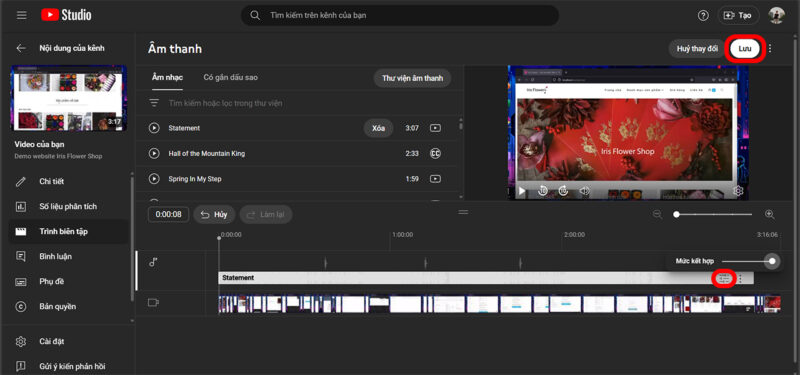Click the 2:00:00 mark on timeline ruler
The width and height of the screenshot is (800, 375).
[x=574, y=235]
